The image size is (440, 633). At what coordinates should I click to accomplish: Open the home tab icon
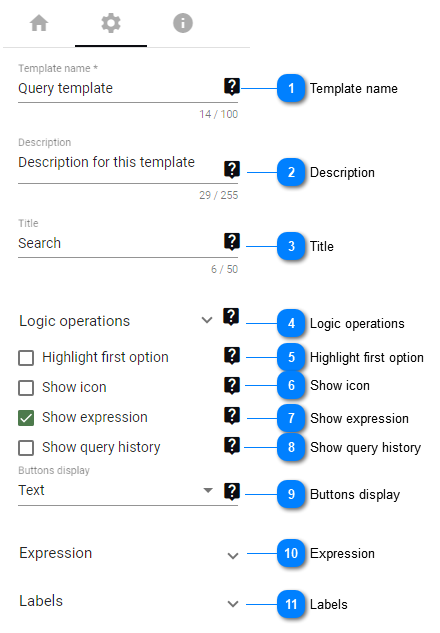point(39,23)
